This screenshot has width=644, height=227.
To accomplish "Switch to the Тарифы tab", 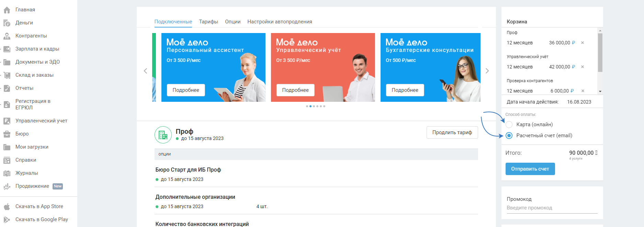I will click(x=208, y=22).
